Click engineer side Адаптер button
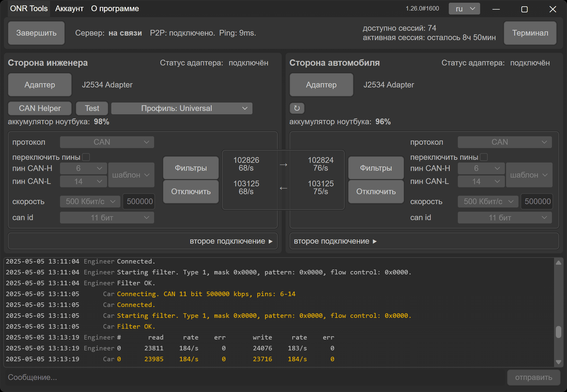The height and width of the screenshot is (392, 567). [x=40, y=85]
